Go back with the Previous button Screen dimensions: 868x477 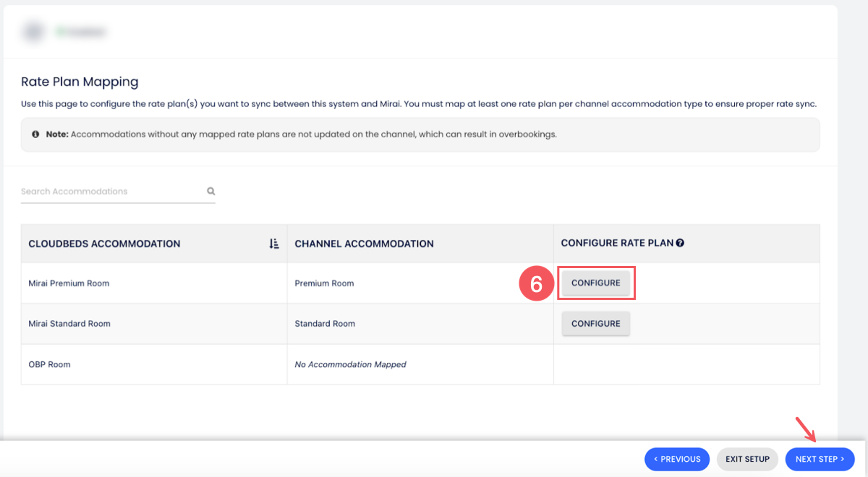pyautogui.click(x=678, y=459)
